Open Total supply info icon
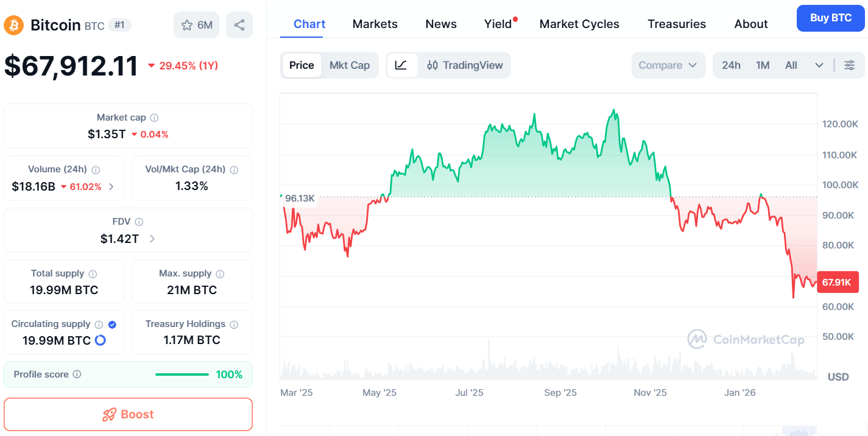The height and width of the screenshot is (436, 868). pos(93,274)
